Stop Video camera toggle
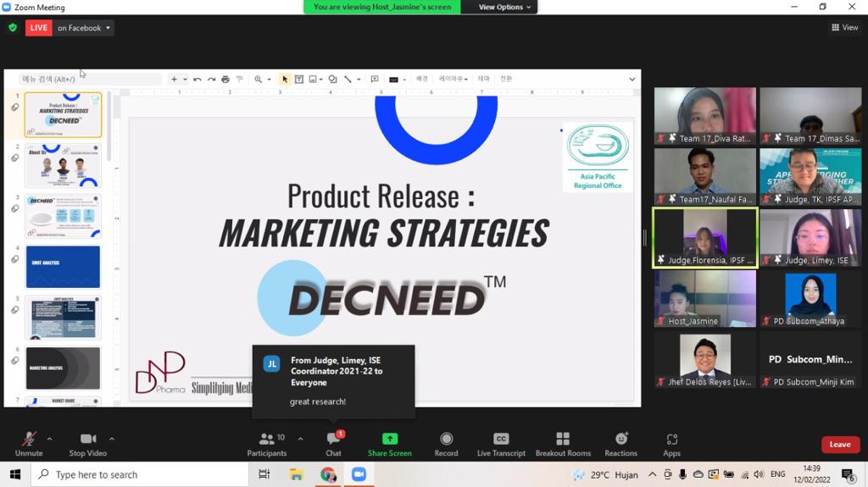 click(88, 444)
